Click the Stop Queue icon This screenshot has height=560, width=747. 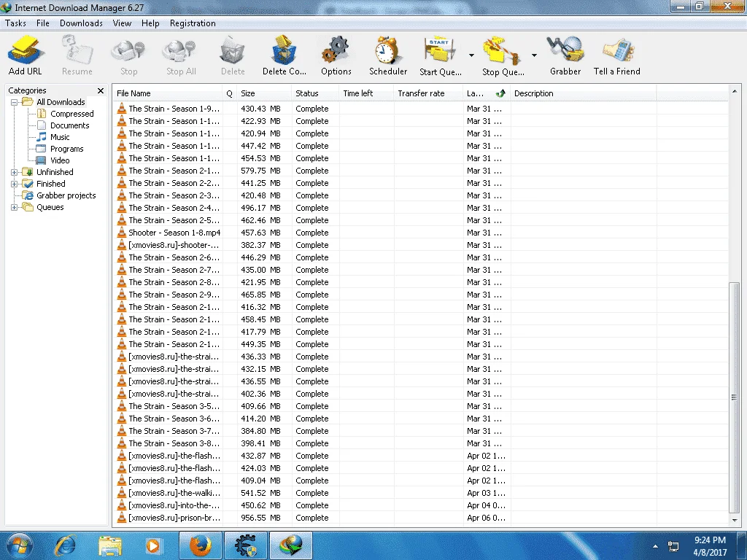click(503, 55)
